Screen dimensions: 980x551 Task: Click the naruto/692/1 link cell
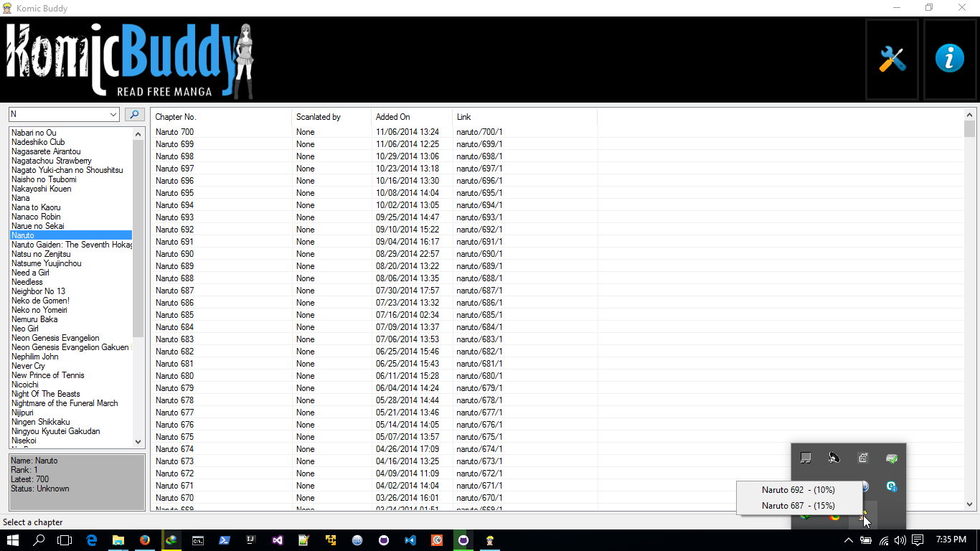[479, 230]
